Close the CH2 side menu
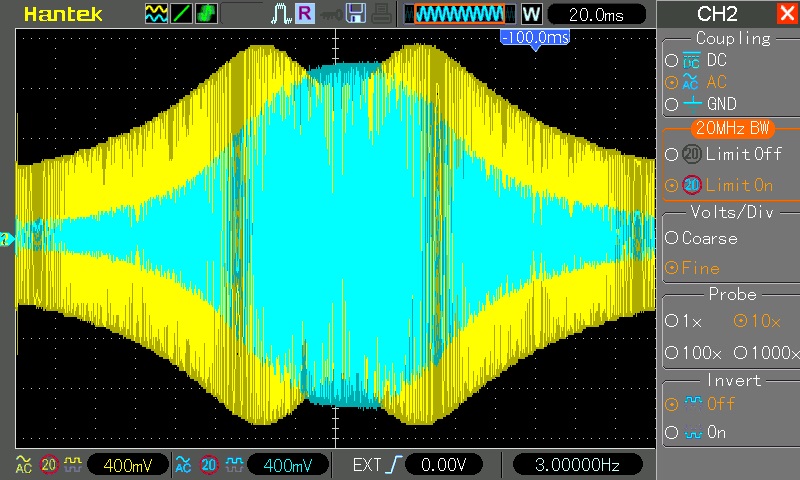Viewport: 800px width, 480px height. pos(786,14)
